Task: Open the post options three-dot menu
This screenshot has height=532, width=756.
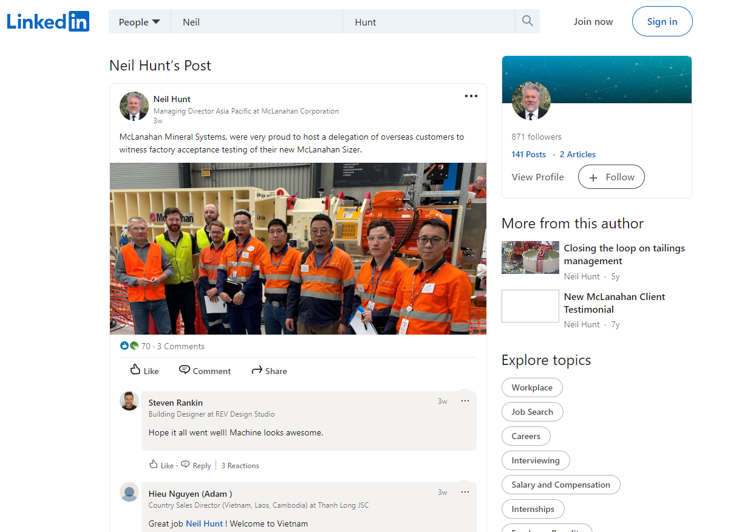Action: point(471,96)
